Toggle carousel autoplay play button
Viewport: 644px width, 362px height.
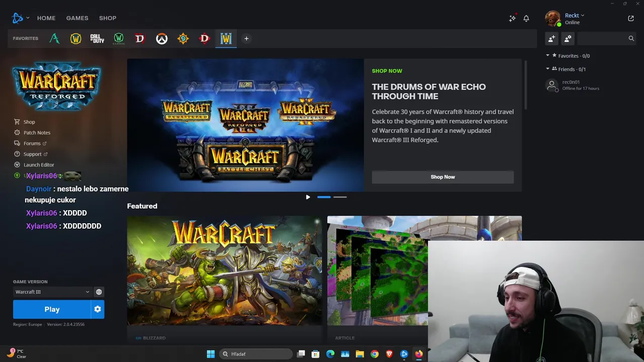(308, 197)
